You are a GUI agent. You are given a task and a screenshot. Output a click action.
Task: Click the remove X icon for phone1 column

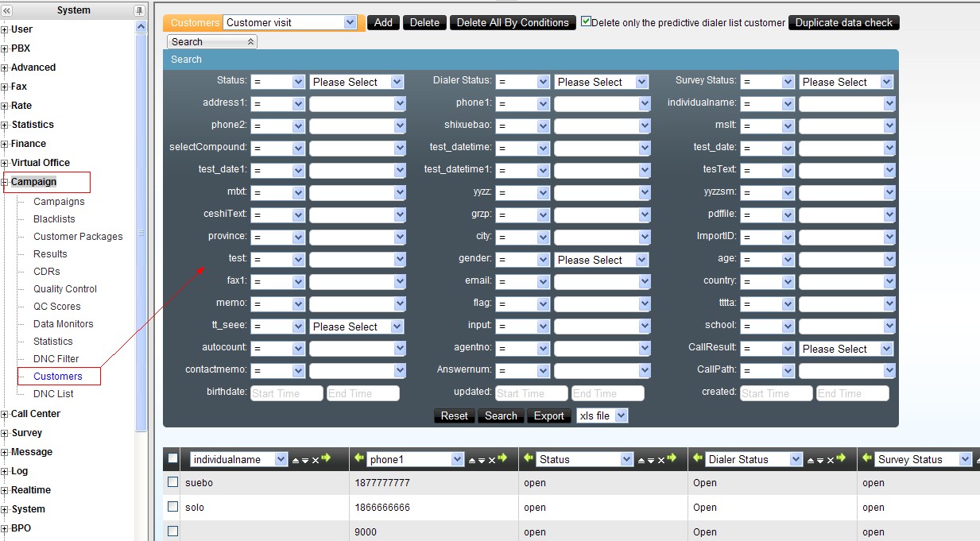[492, 460]
